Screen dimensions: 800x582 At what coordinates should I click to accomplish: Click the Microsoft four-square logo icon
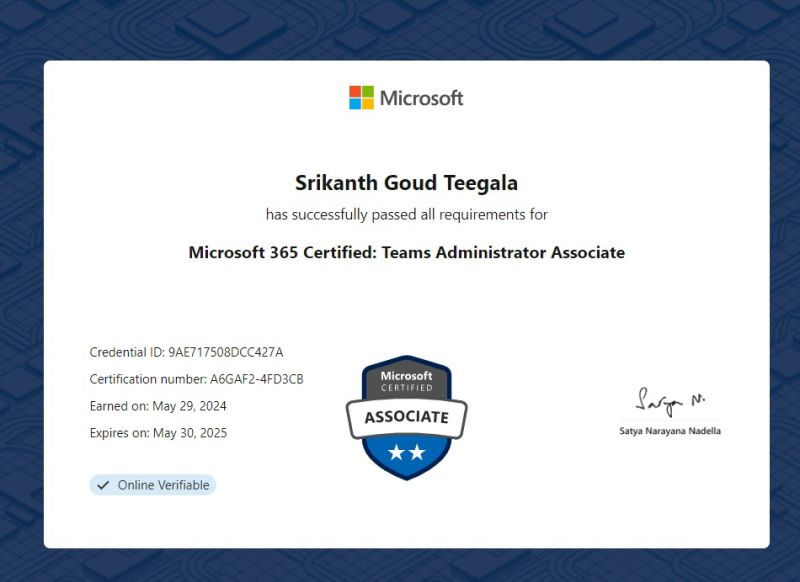click(361, 97)
